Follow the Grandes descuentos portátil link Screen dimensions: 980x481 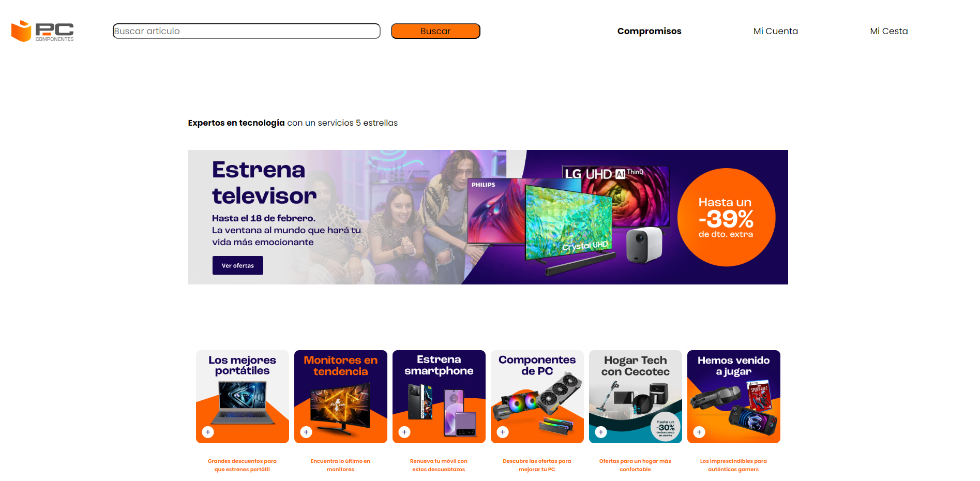point(242,465)
